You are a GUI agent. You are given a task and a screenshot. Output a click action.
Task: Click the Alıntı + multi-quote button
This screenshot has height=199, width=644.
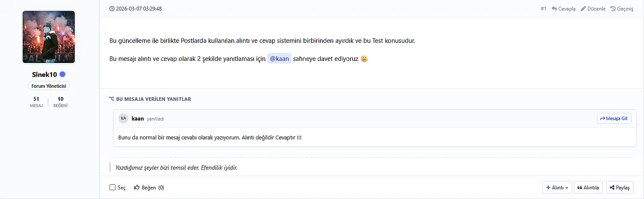point(557,187)
